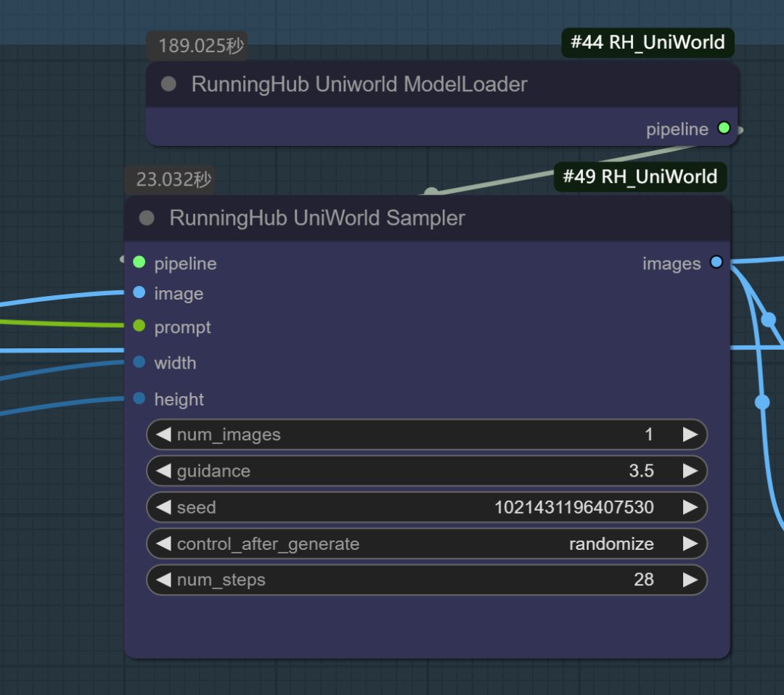The height and width of the screenshot is (695, 784).
Task: Click the Sampler pipeline input socket
Action: click(x=139, y=262)
